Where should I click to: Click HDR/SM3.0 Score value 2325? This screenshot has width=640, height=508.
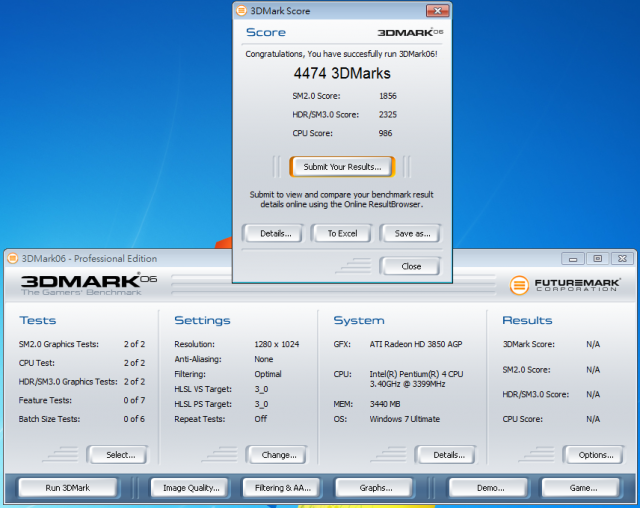point(387,115)
